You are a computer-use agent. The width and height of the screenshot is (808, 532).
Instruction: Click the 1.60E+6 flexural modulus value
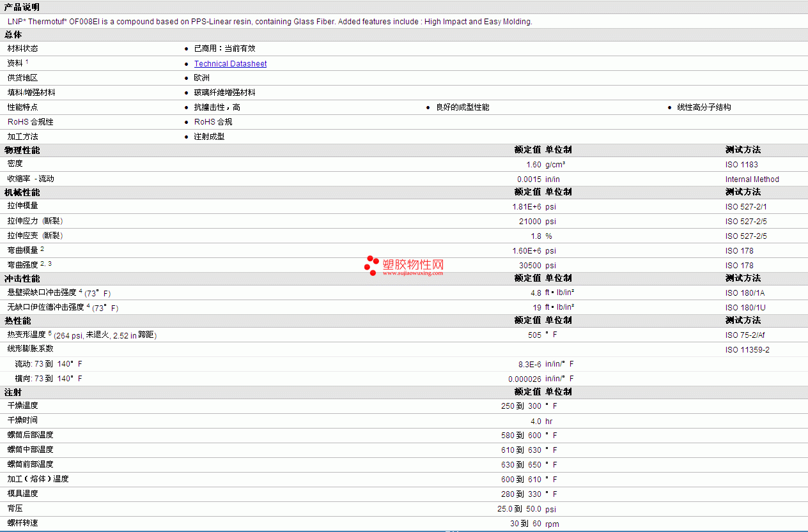tap(527, 251)
